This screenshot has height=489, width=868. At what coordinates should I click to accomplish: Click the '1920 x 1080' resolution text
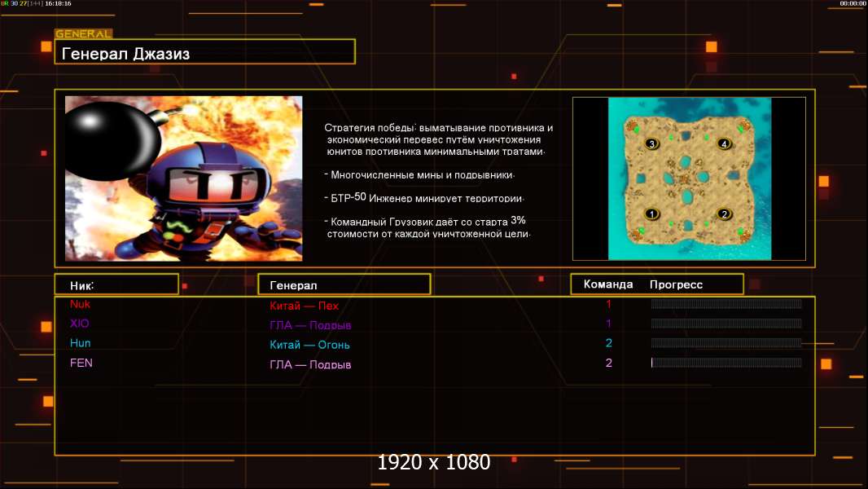433,462
